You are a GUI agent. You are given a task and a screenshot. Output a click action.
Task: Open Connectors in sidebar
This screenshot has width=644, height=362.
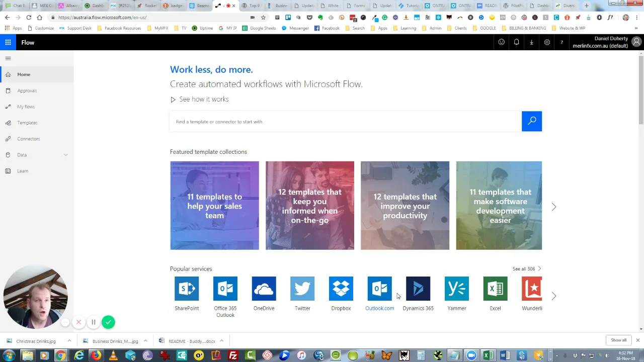[x=37, y=139]
